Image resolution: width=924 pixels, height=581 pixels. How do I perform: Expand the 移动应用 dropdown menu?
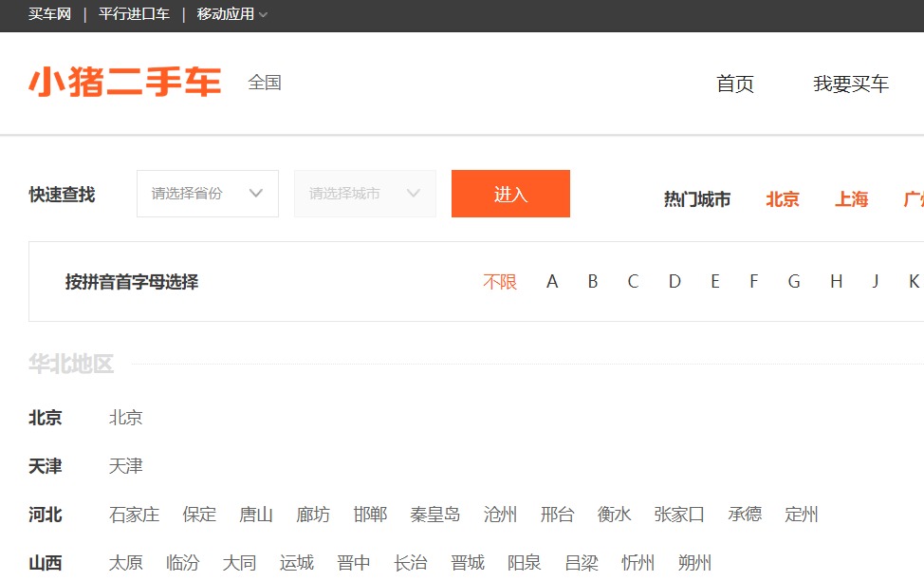point(231,13)
